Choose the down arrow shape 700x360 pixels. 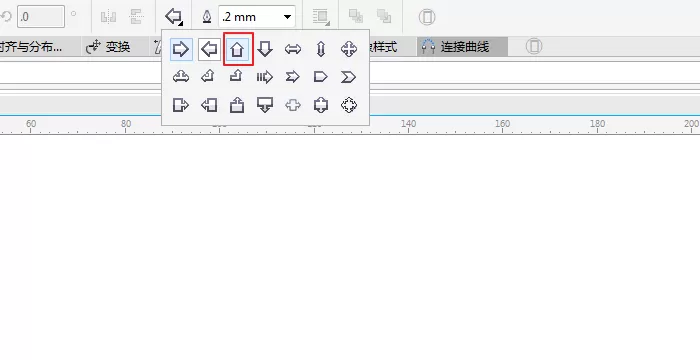click(265, 49)
